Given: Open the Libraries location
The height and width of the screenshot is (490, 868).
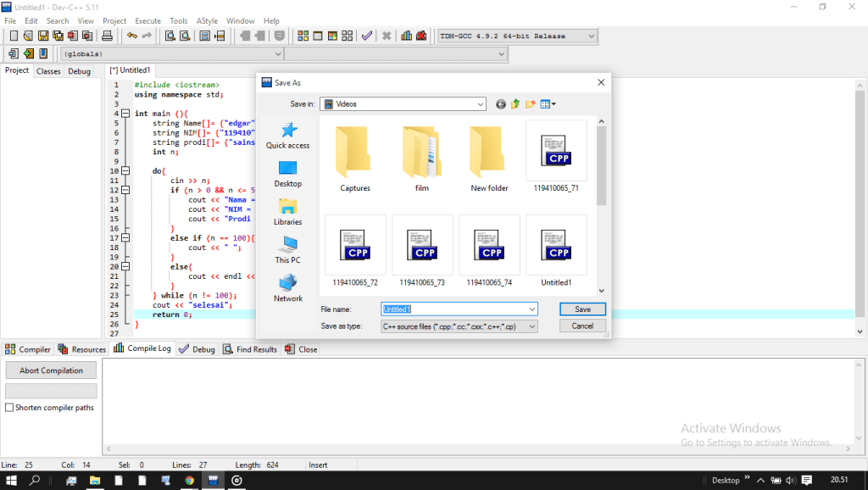Looking at the screenshot, I should (x=287, y=211).
